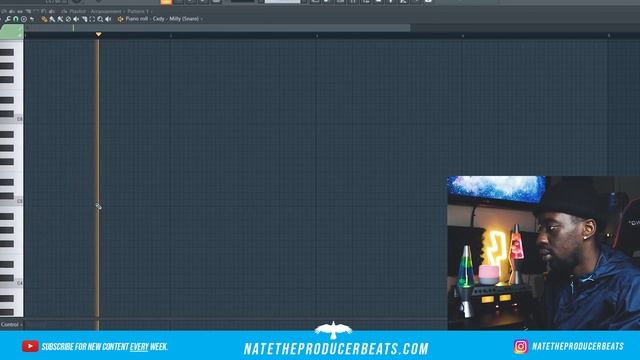Image resolution: width=640 pixels, height=360 pixels.
Task: Toggle the magnet snap options
Action: point(16,19)
